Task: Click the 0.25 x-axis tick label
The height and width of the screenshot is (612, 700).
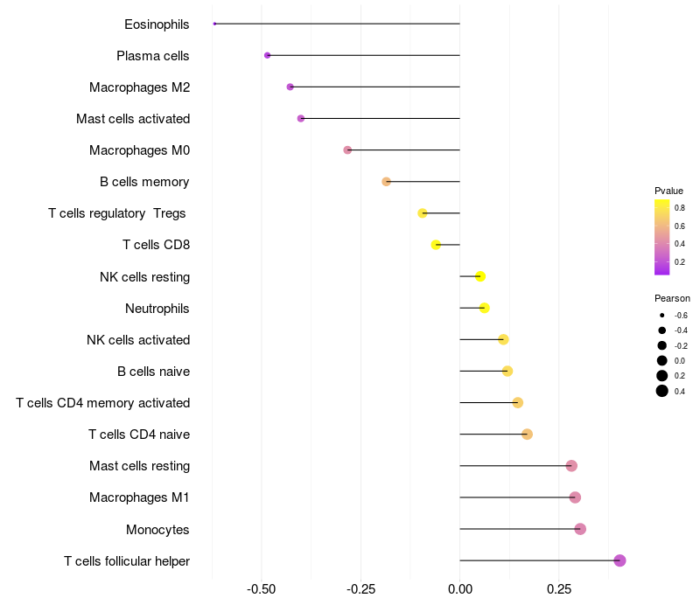Action: pyautogui.click(x=558, y=590)
